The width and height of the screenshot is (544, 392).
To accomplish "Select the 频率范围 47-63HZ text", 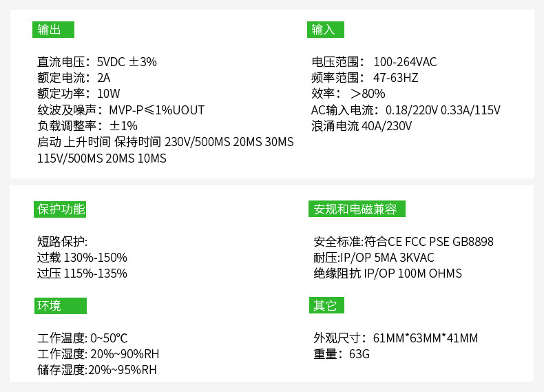I will 365,78.
